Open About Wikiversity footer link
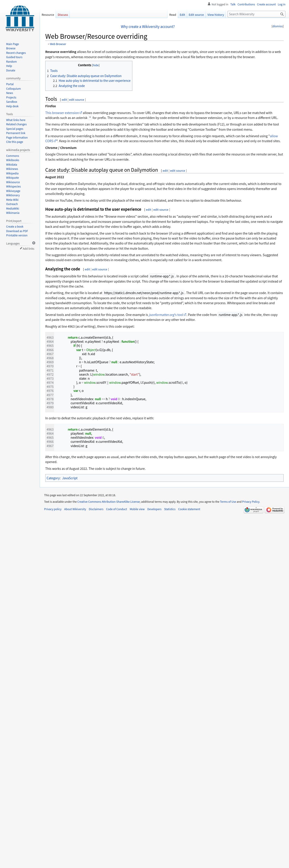 pos(75,509)
